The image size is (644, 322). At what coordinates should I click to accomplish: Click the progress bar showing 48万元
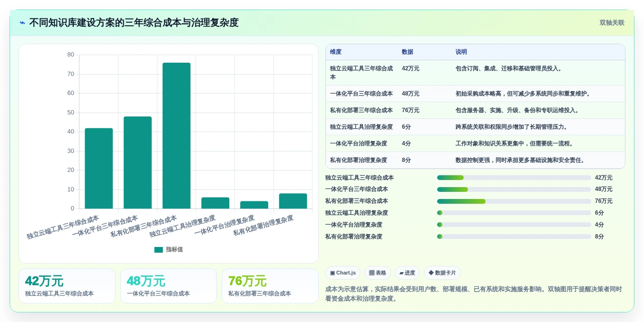pos(514,189)
